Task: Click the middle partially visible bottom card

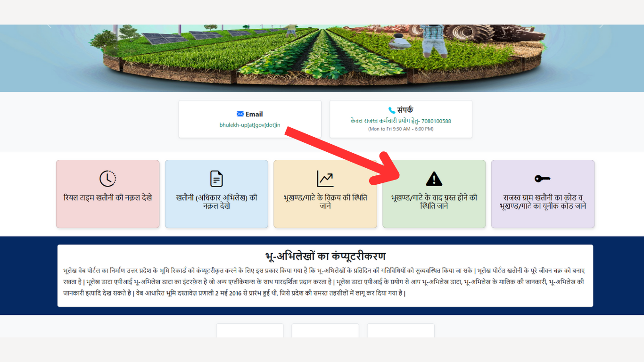Action: click(x=325, y=330)
